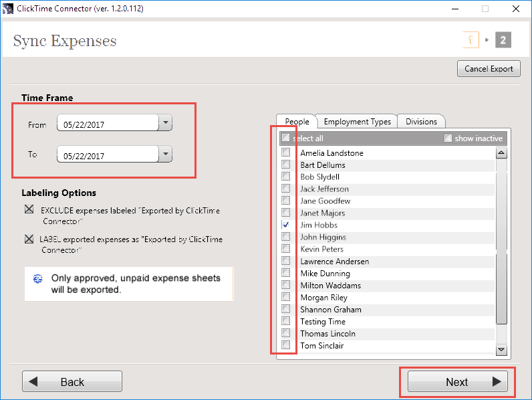This screenshot has height=400, width=532.
Task: Check John Higgins' checkbox
Action: [x=285, y=236]
